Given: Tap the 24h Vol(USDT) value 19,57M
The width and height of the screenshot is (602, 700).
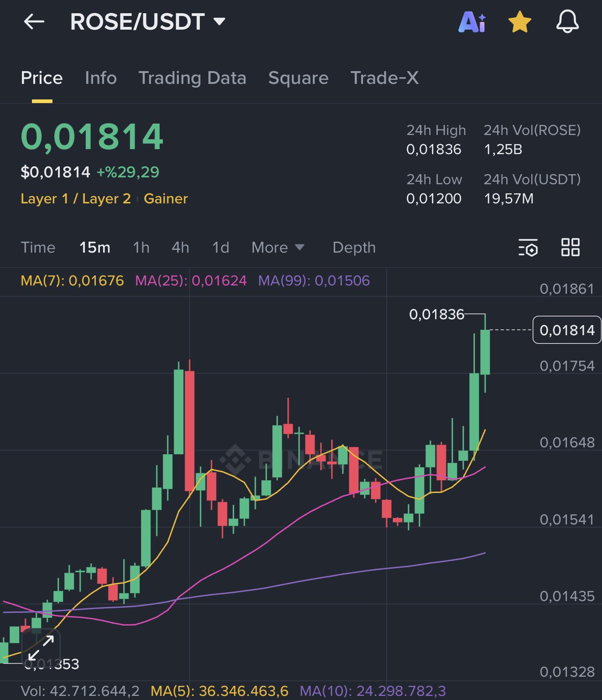Looking at the screenshot, I should click(x=509, y=199).
